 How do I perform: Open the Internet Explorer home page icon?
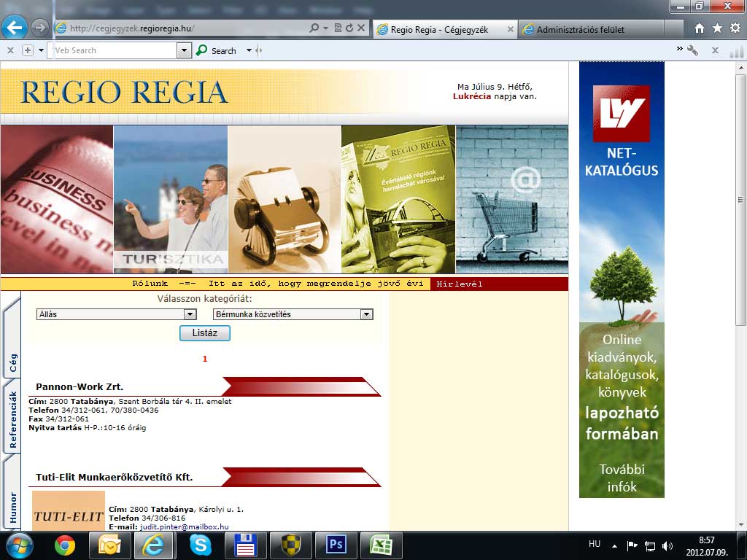tap(700, 28)
